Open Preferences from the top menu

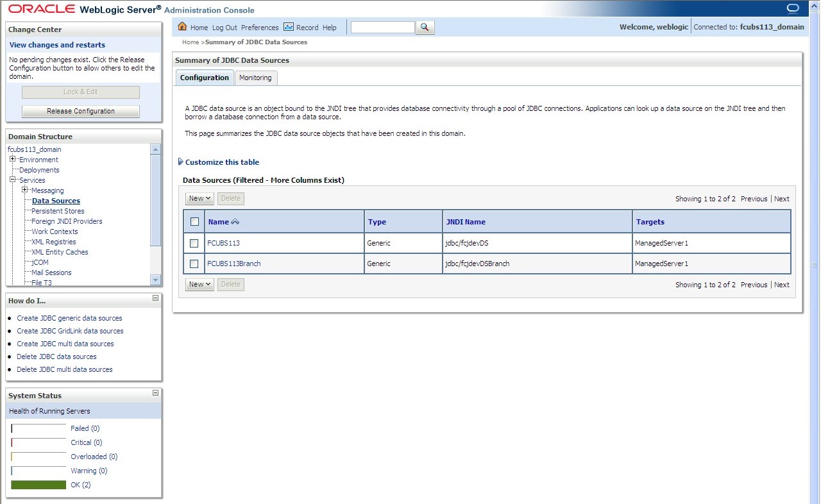260,27
